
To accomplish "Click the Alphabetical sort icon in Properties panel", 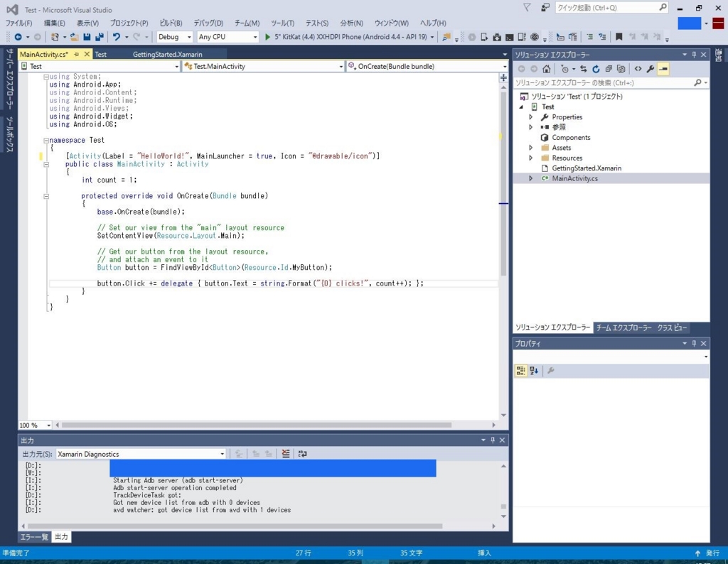I will click(x=534, y=371).
